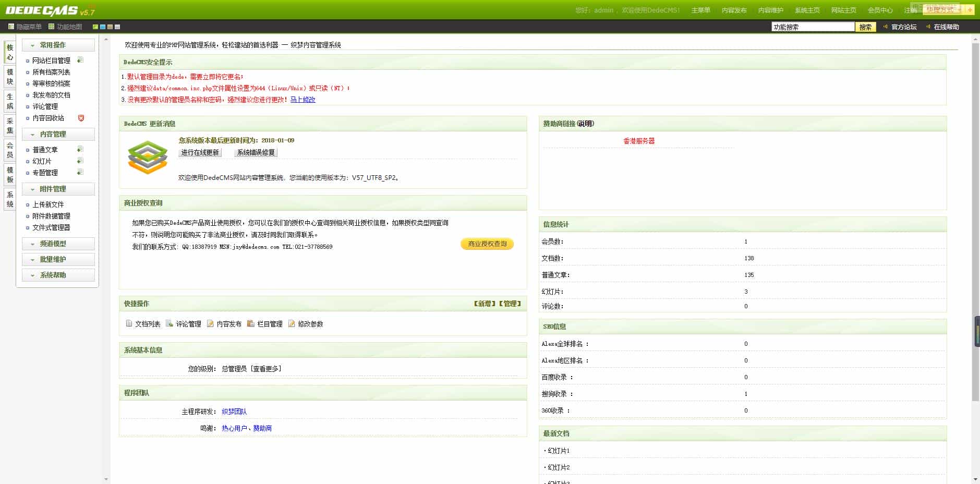
Task: Open the 功能地图 function map icon
Action: tap(51, 27)
